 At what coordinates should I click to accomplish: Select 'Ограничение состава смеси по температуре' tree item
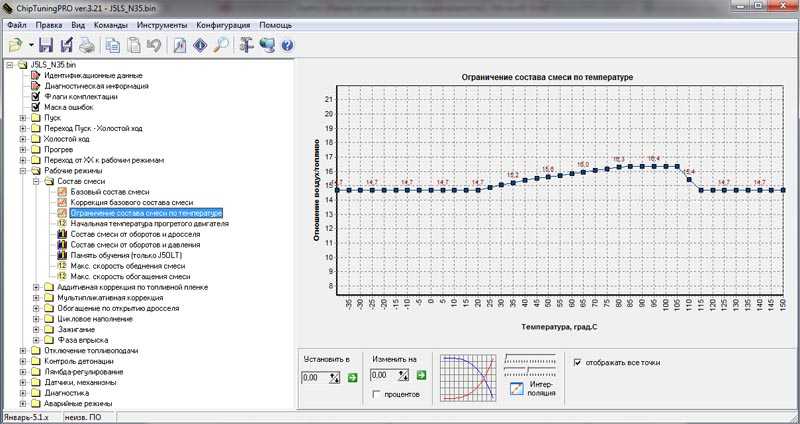click(x=146, y=213)
